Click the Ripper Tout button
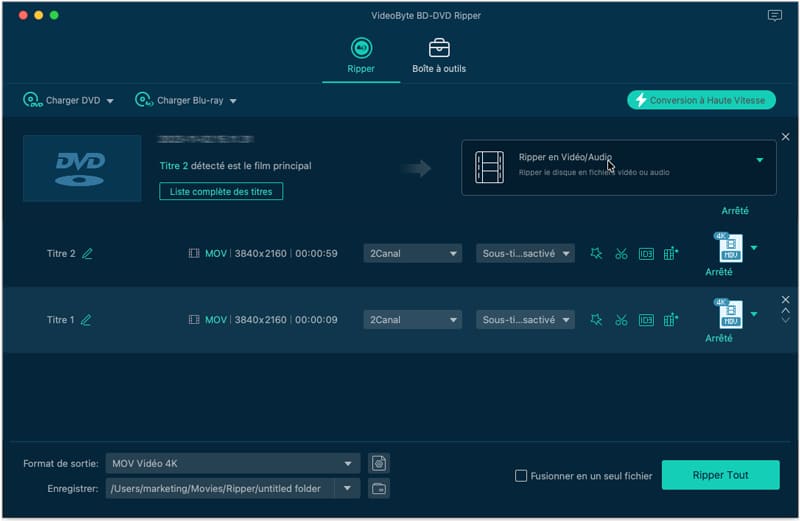This screenshot has width=800, height=521. [x=721, y=475]
